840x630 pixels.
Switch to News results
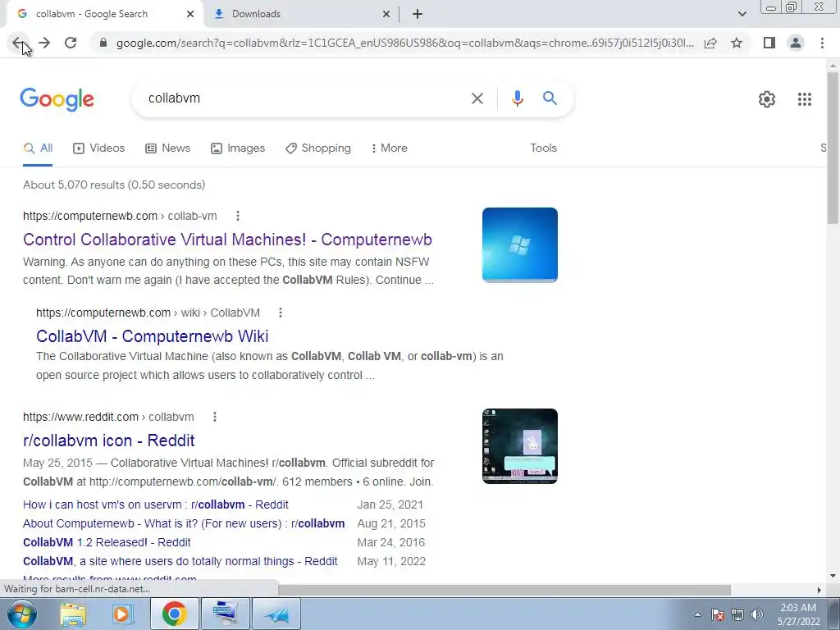click(167, 148)
